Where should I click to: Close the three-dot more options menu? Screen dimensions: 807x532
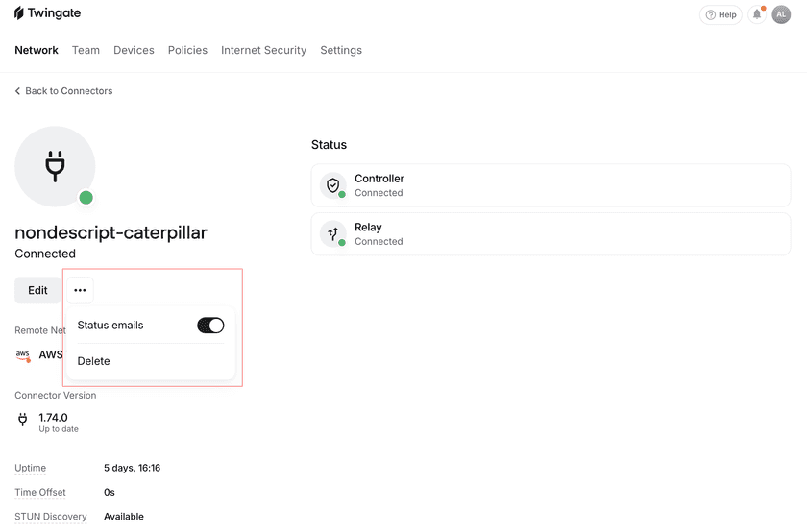point(80,290)
